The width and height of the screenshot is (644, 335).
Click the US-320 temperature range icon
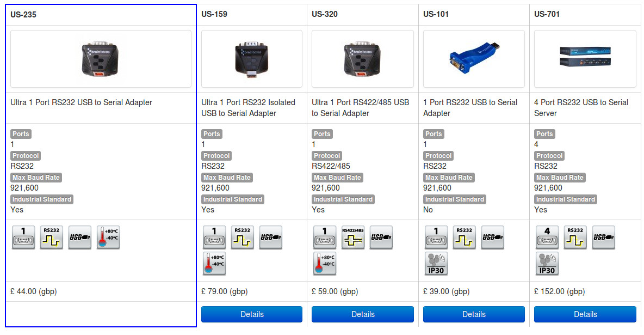click(325, 264)
